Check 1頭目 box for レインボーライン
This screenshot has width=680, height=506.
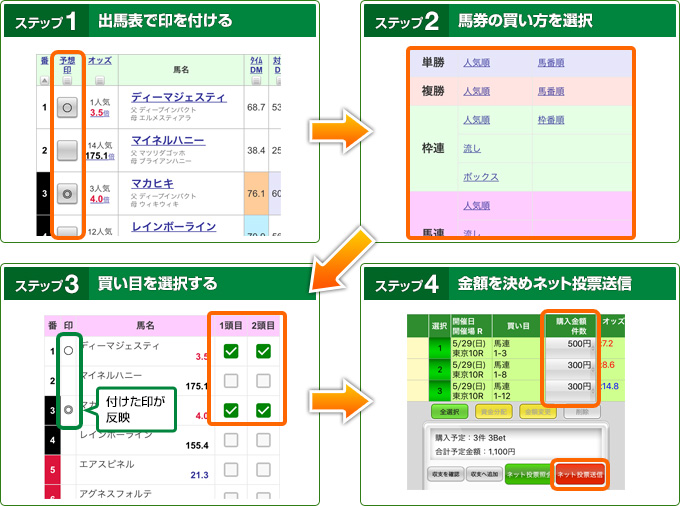coord(231,440)
